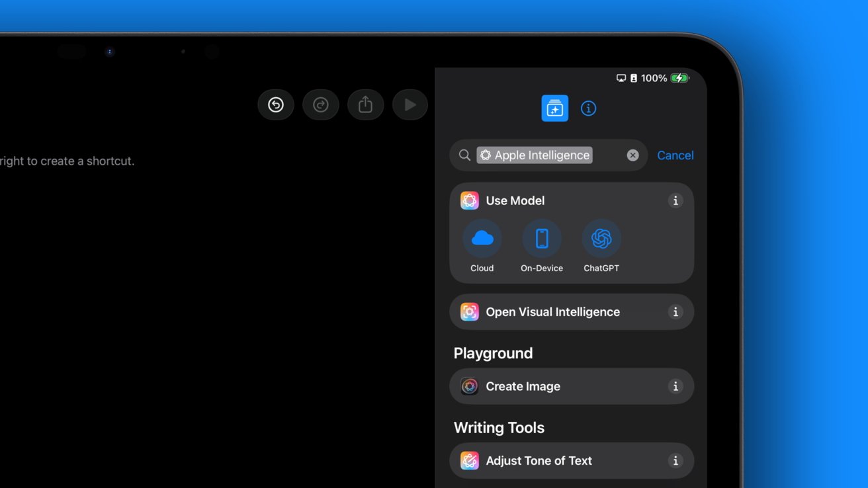868x488 pixels.
Task: Select the Playground section heading
Action: pyautogui.click(x=493, y=353)
